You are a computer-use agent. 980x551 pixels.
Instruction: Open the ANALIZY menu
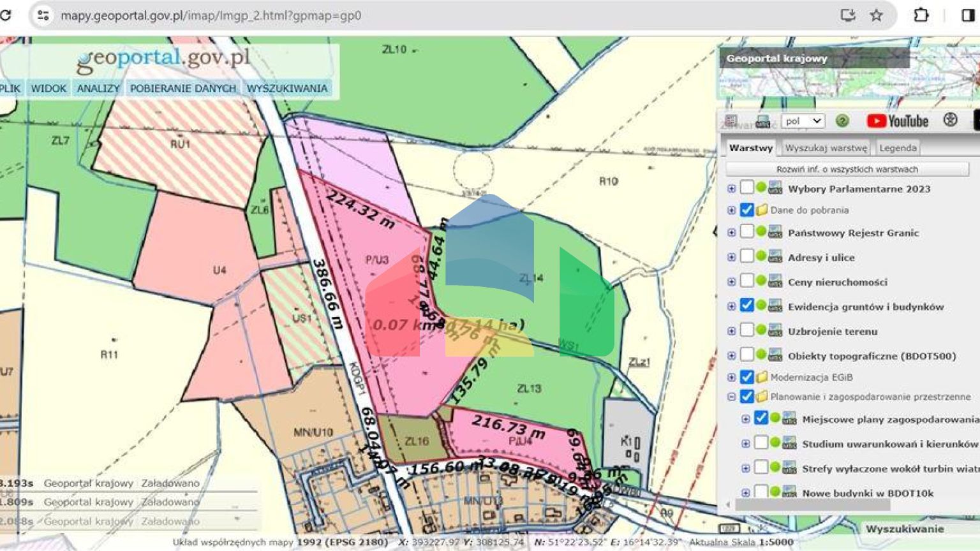click(x=98, y=88)
